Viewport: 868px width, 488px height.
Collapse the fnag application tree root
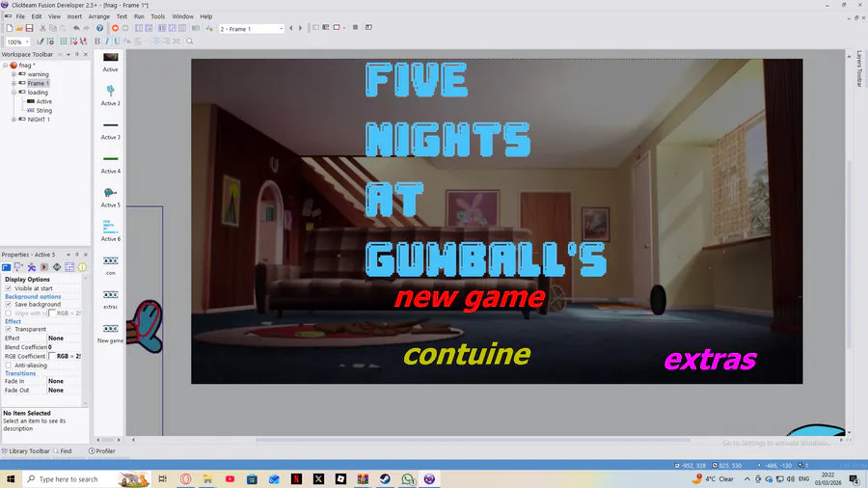6,66
